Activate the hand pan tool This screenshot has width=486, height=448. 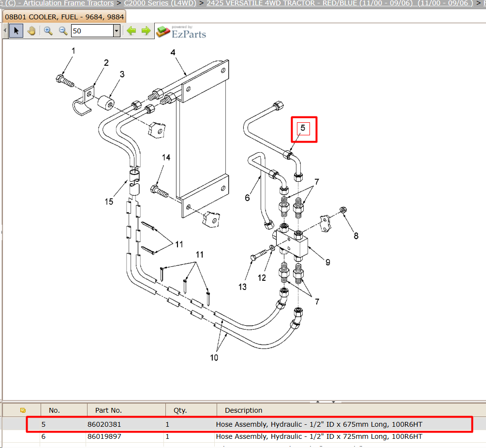pyautogui.click(x=31, y=30)
